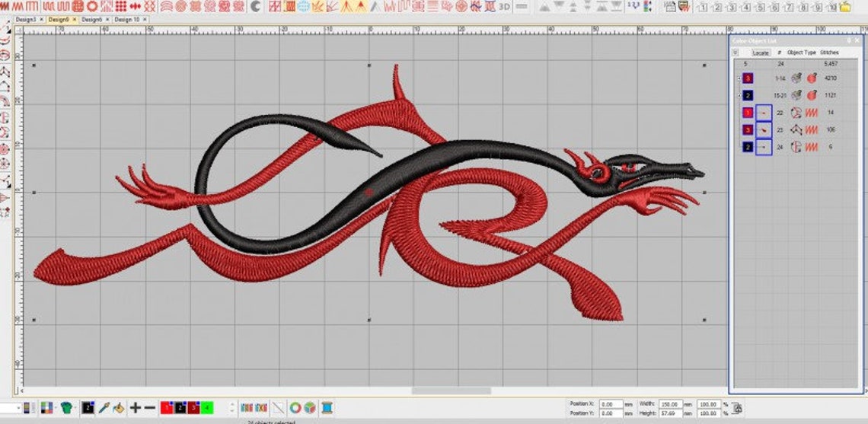Screen dimensions: 868x424
Task: Close the Design3 tab
Action: pyautogui.click(x=41, y=19)
